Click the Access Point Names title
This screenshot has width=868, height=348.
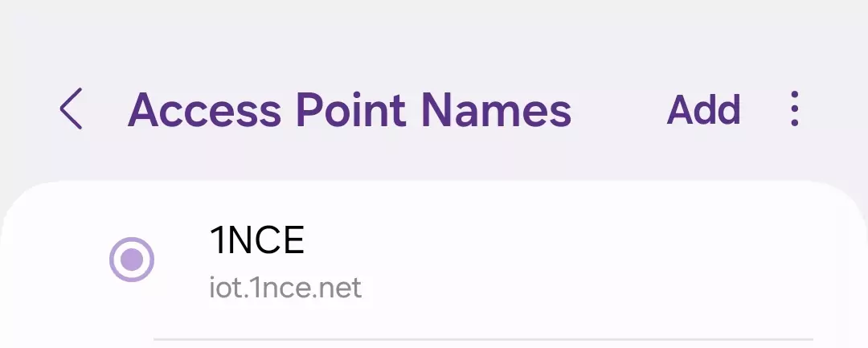[x=349, y=110]
